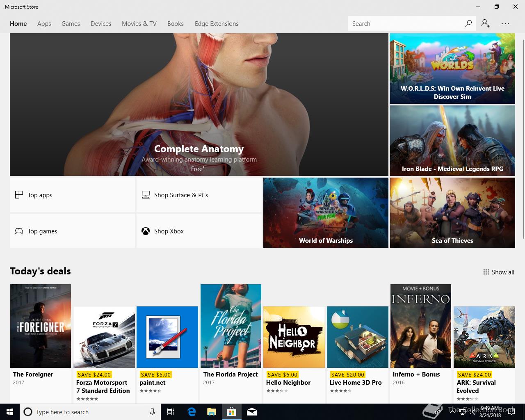Open the Shop Xbox tile
The image size is (525, 420).
click(x=199, y=231)
